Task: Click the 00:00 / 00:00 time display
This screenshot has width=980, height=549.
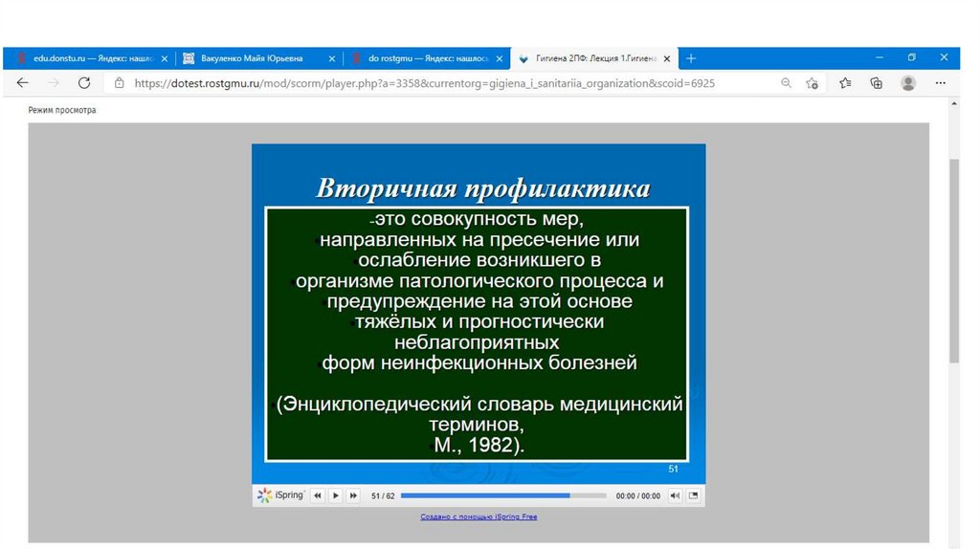Action: [x=637, y=495]
